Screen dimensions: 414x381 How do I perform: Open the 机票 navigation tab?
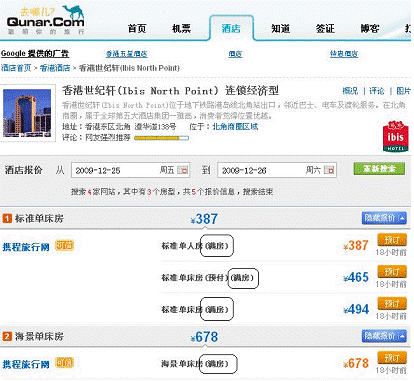click(x=181, y=29)
